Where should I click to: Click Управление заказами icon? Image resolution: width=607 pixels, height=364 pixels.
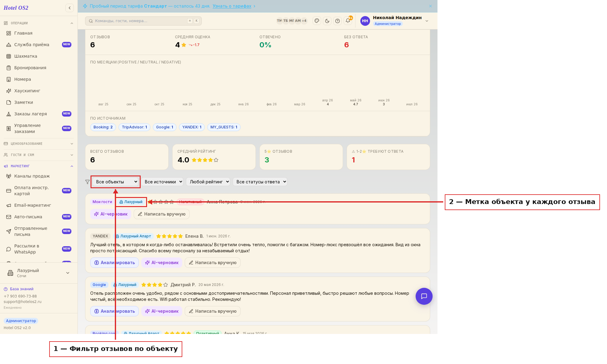(9, 128)
